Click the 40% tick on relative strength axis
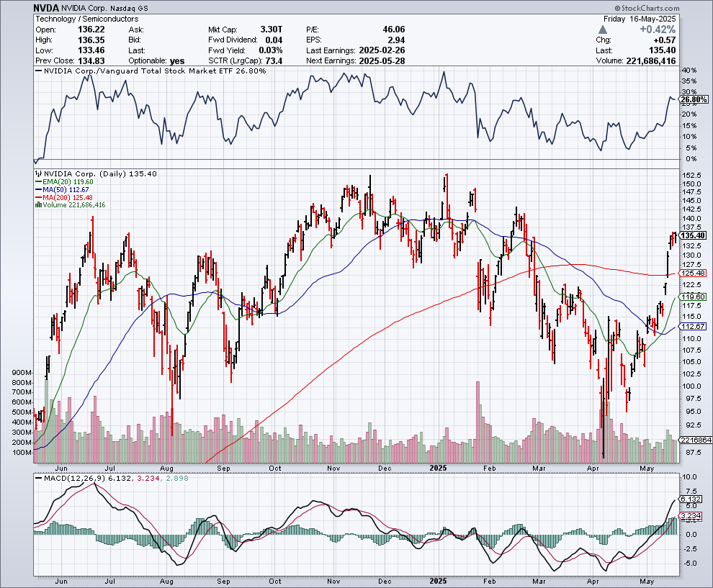Image resolution: width=713 pixels, height=588 pixels. 689,71
